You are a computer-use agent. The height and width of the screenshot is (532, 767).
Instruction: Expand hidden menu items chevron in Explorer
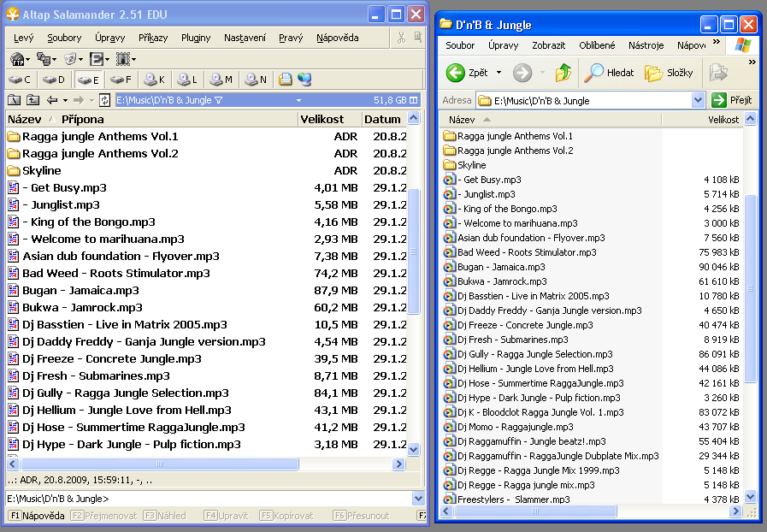pyautogui.click(x=717, y=42)
